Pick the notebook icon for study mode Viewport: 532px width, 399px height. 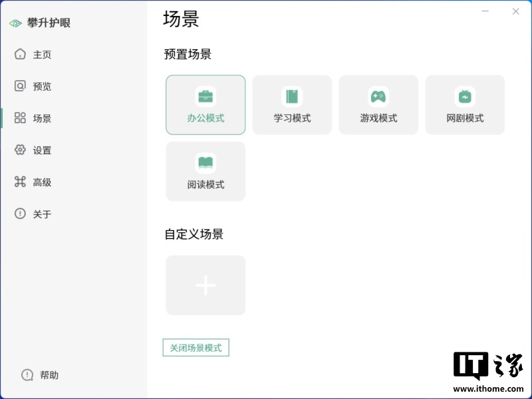coord(292,96)
